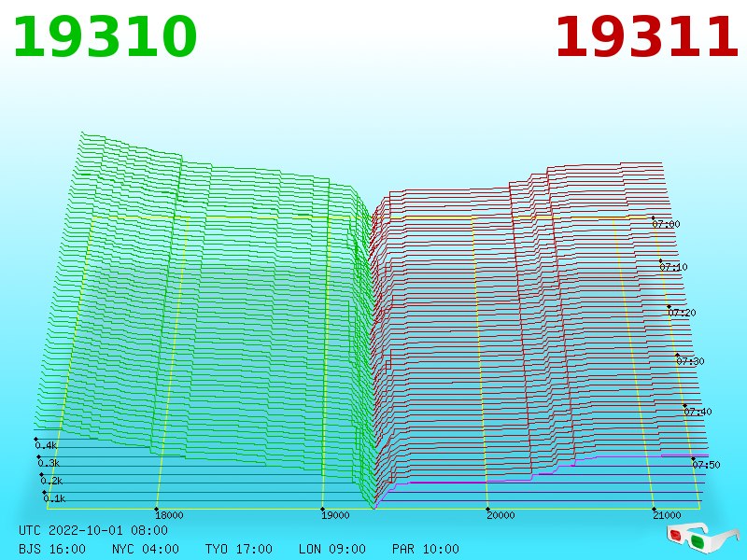The height and width of the screenshot is (560, 747).
Task: Click the 07:10 time marker
Action: [x=673, y=267]
